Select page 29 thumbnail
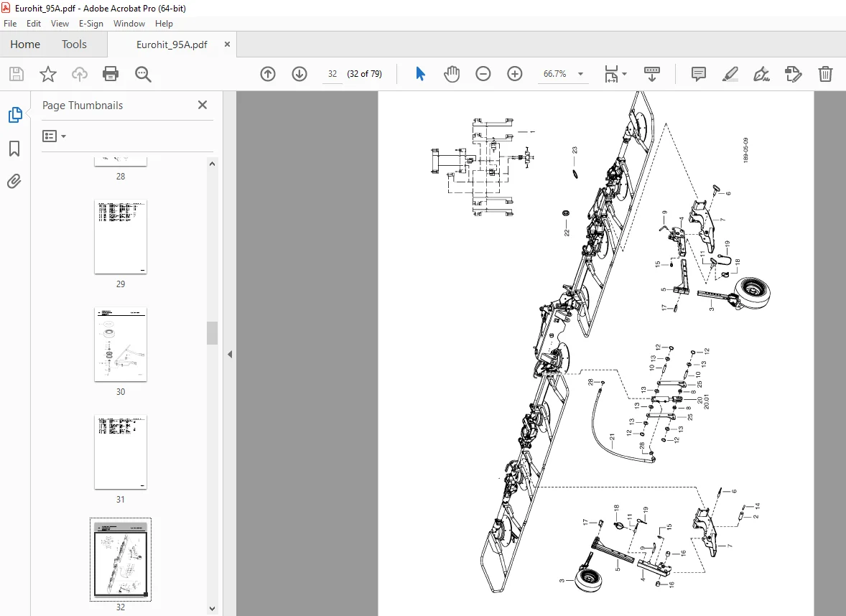This screenshot has width=846, height=616. point(121,237)
